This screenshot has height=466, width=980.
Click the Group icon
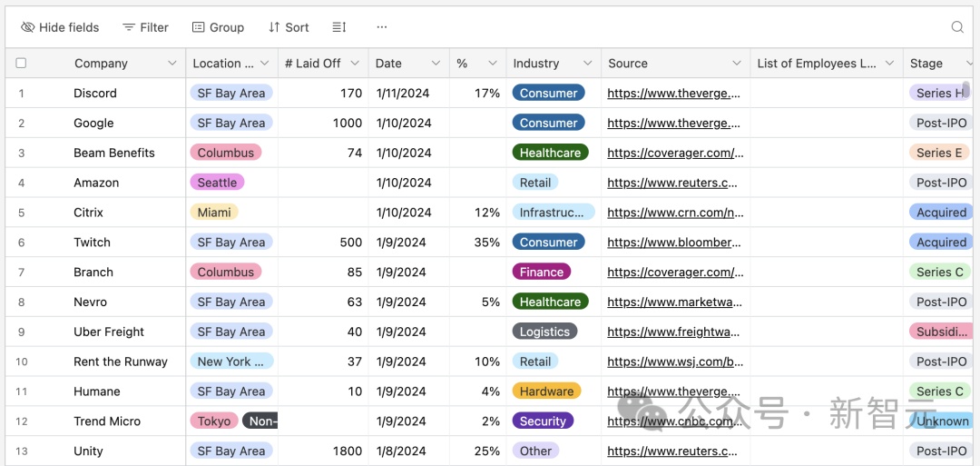(199, 27)
